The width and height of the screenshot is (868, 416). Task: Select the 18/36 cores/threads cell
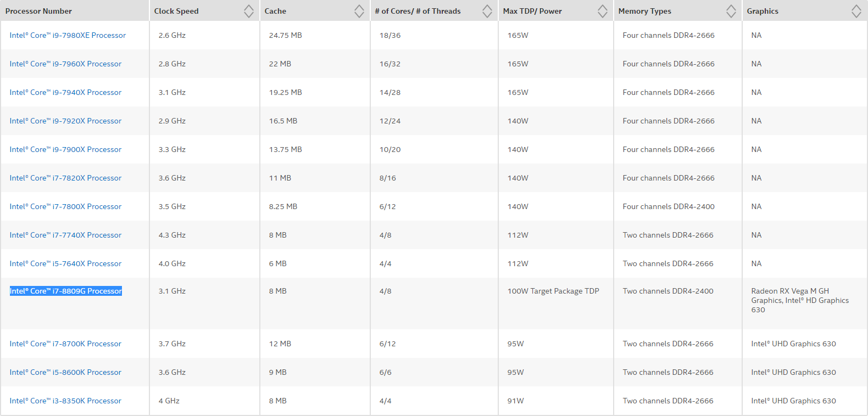435,35
